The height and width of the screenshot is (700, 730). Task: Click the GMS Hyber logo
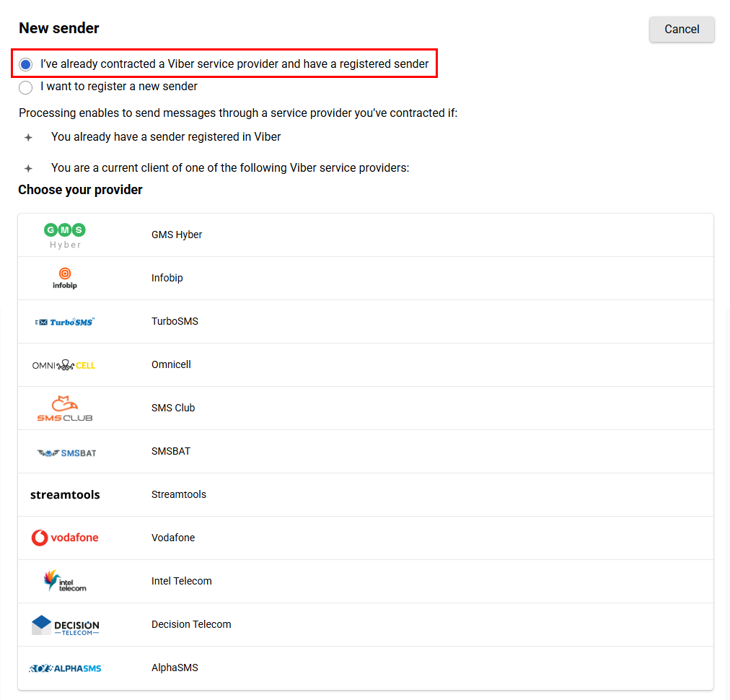65,235
